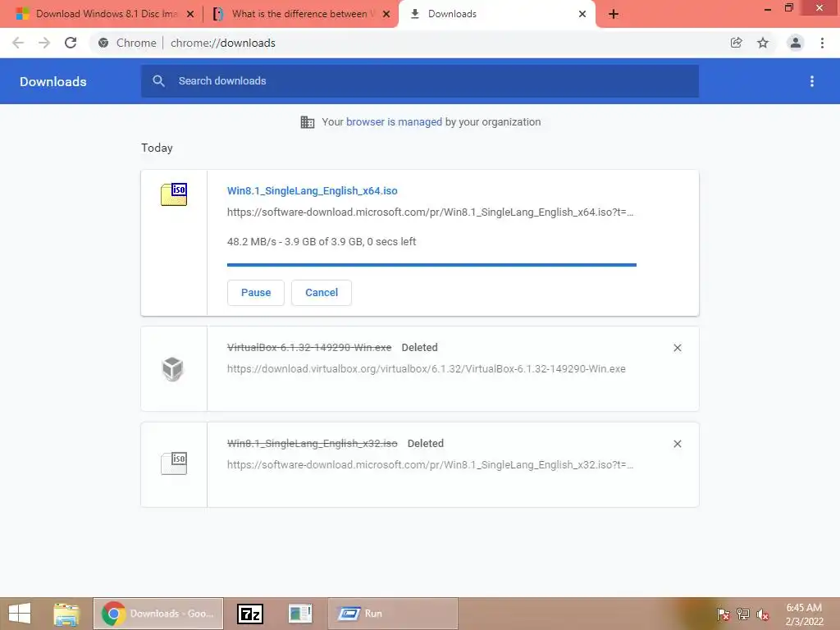
Task: Open File Explorer from the taskbar
Action: click(66, 614)
